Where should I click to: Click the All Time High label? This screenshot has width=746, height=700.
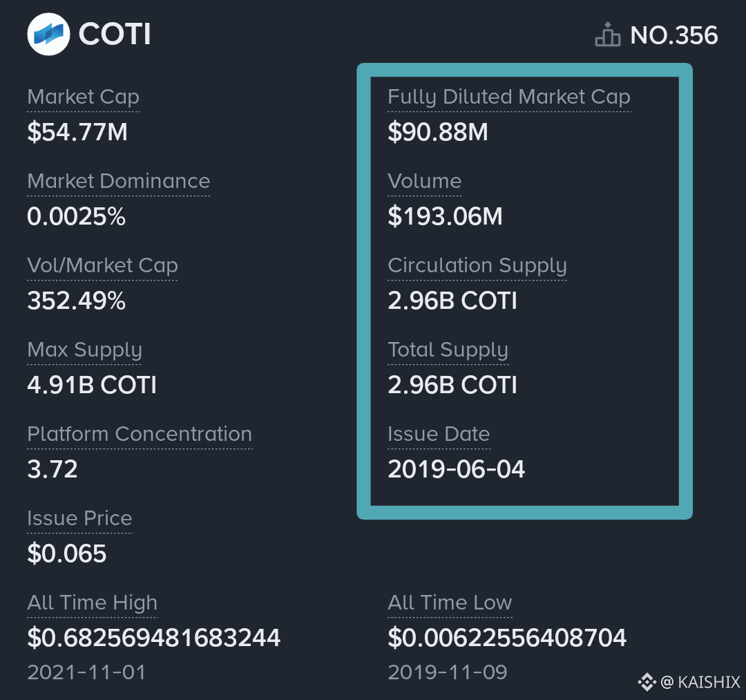tap(93, 603)
